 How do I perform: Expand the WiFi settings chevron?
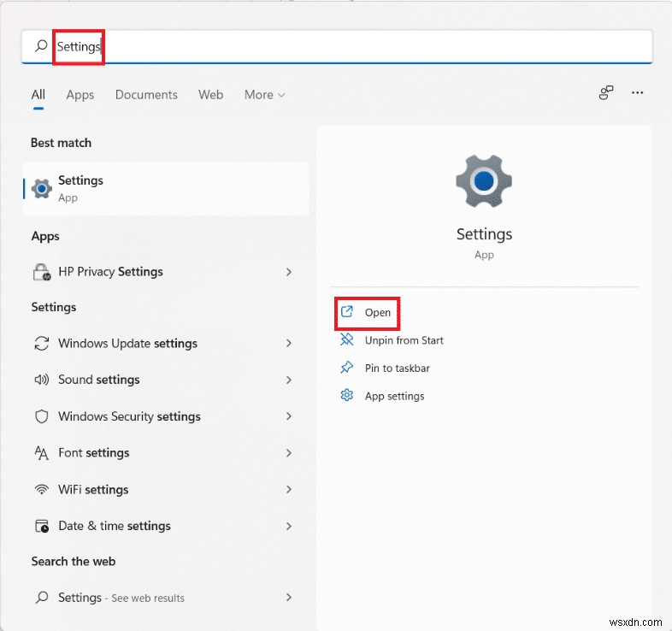pyautogui.click(x=289, y=490)
